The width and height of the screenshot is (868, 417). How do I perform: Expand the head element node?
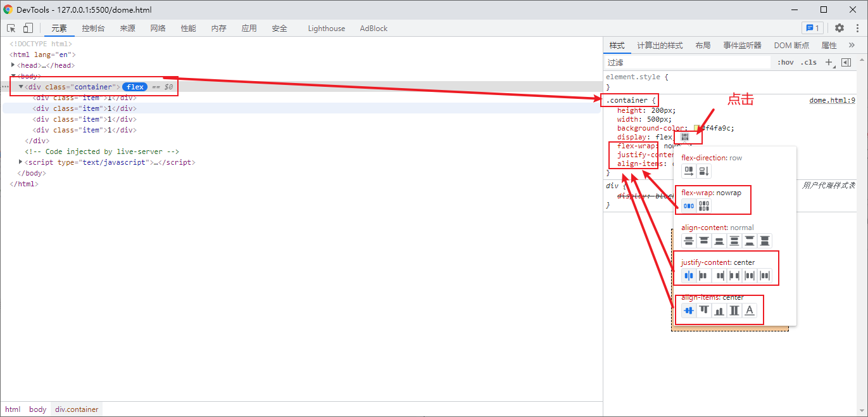pos(13,65)
